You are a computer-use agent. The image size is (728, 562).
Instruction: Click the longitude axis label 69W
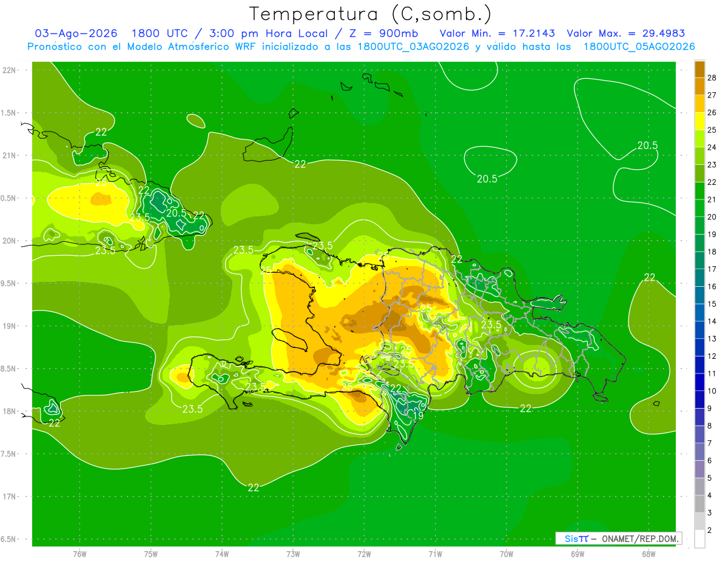pos(577,553)
